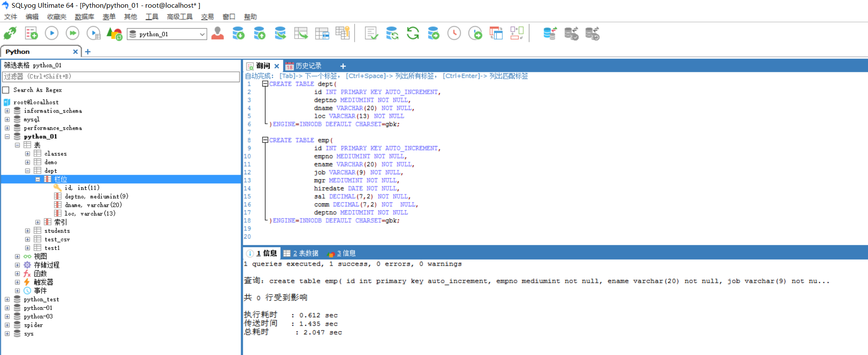Screen dimensions: 868x355
Task: Select the dname, varchar(20) column
Action: (93, 205)
